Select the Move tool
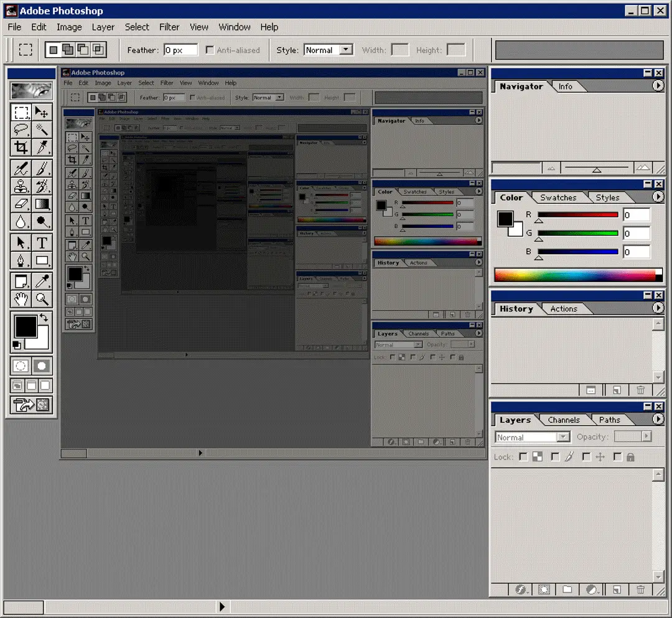672x618 pixels. 42,113
